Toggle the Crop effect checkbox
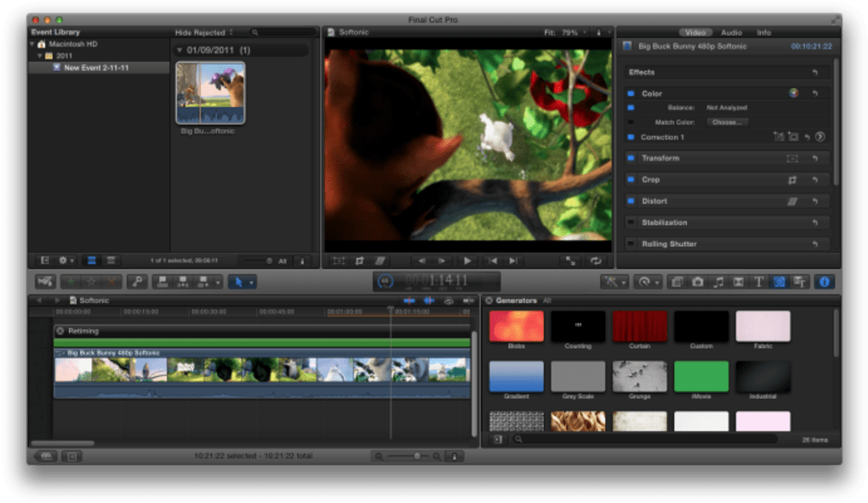The image size is (868, 503). 629,179
